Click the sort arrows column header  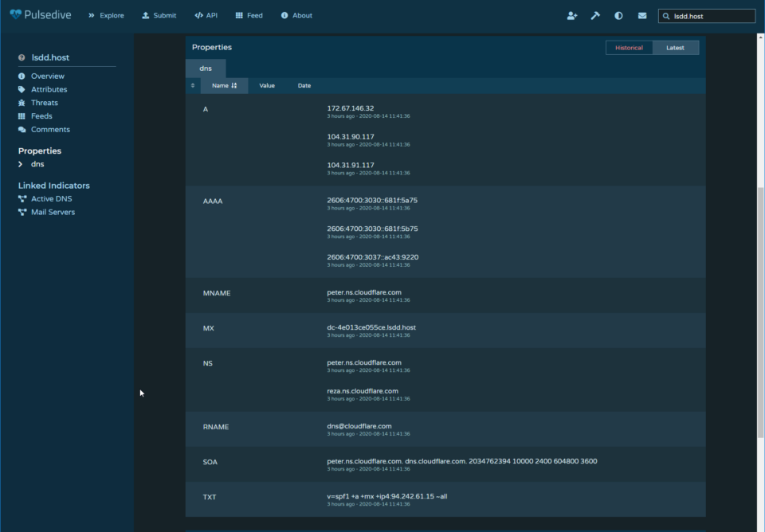tap(193, 85)
